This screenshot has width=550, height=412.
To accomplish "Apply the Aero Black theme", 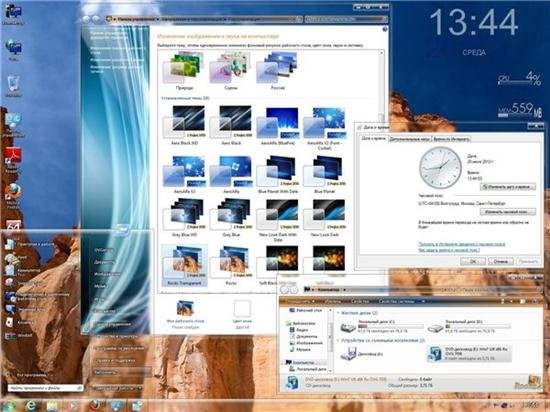I will [231, 126].
